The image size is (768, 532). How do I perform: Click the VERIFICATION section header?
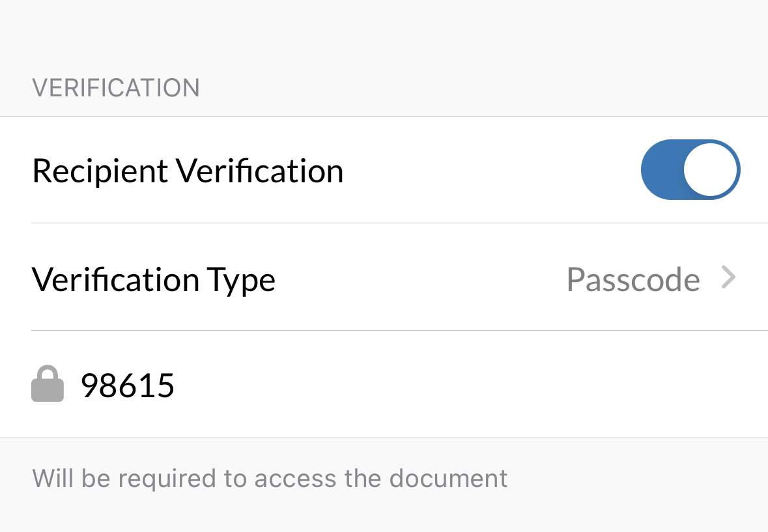116,88
